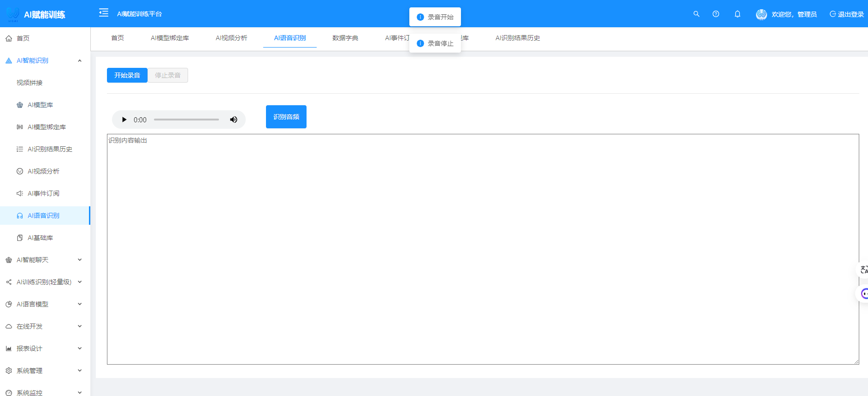Viewport: 868px width, 396px height.
Task: Open search with the magnifier icon
Action: [x=696, y=14]
